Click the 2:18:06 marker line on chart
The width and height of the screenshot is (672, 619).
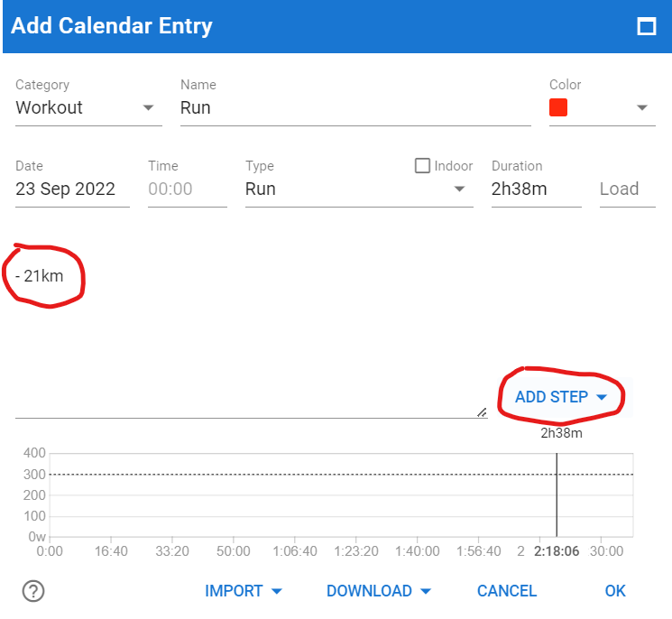(x=557, y=494)
